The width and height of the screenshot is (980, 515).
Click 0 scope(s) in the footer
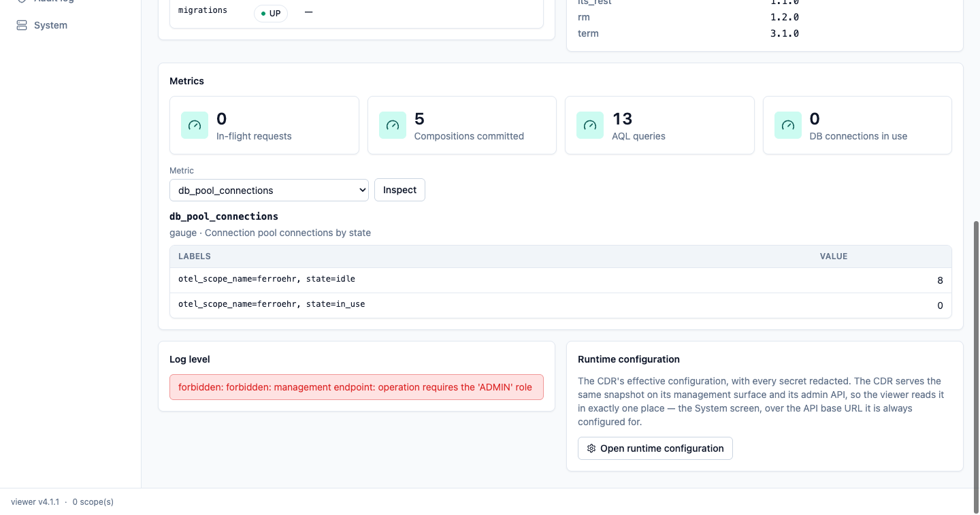93,502
